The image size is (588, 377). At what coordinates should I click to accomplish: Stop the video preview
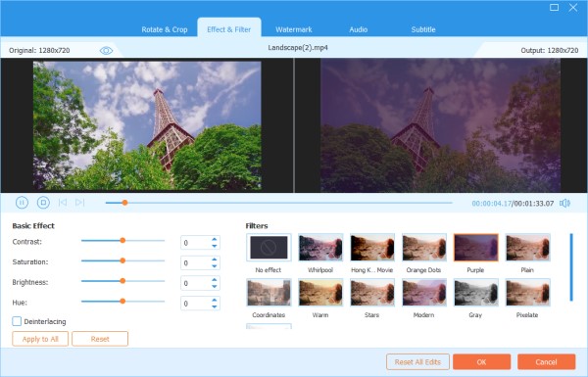tap(43, 203)
